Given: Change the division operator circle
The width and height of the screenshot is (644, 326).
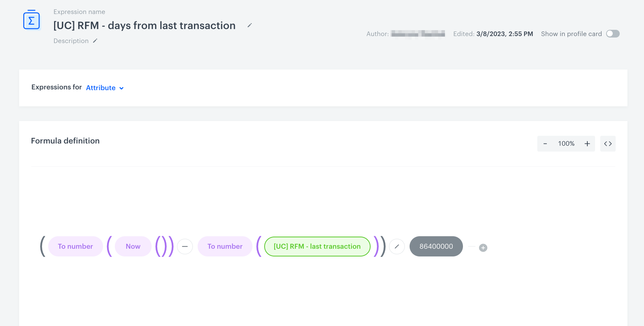Looking at the screenshot, I should [x=397, y=247].
